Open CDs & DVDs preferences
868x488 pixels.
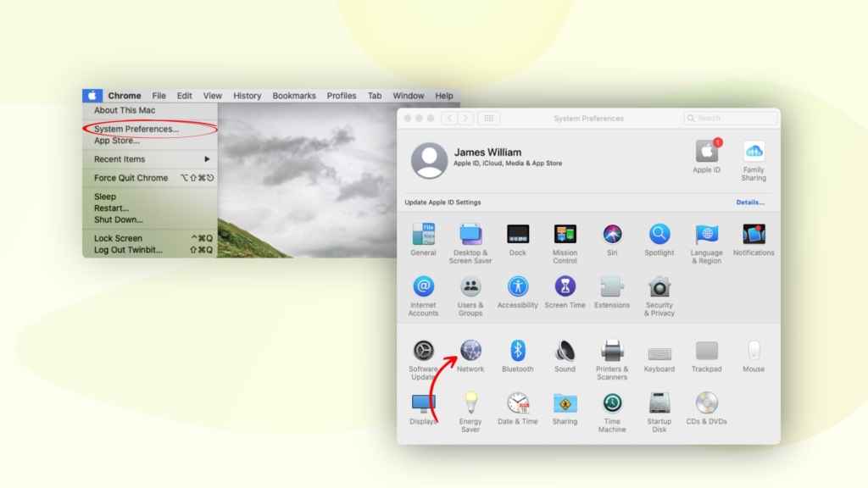(x=706, y=408)
